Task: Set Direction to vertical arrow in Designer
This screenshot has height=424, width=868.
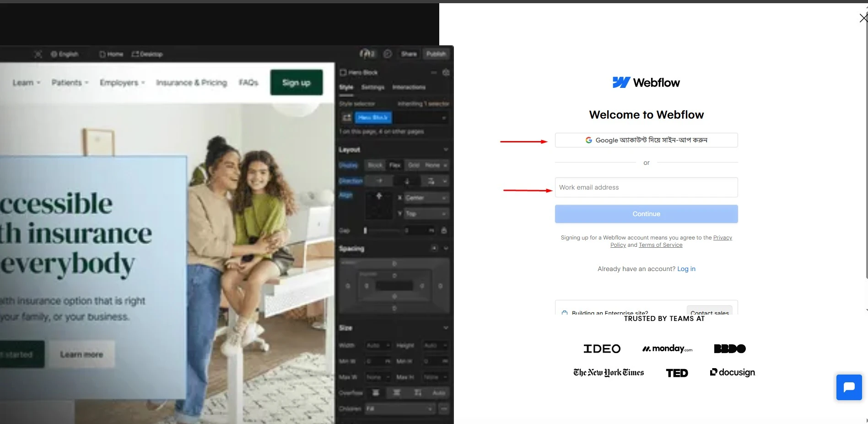Action: (x=407, y=181)
